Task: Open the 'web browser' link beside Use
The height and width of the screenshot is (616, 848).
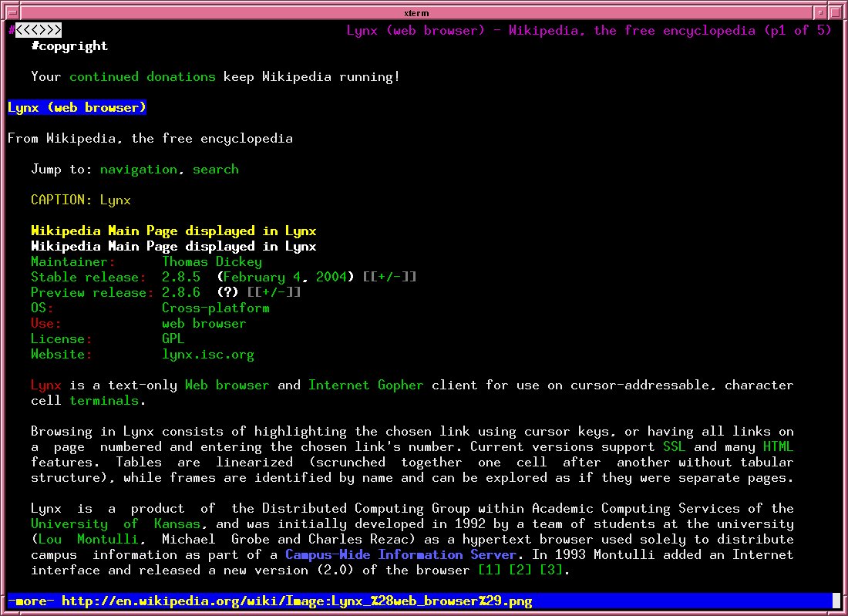Action: click(x=204, y=323)
